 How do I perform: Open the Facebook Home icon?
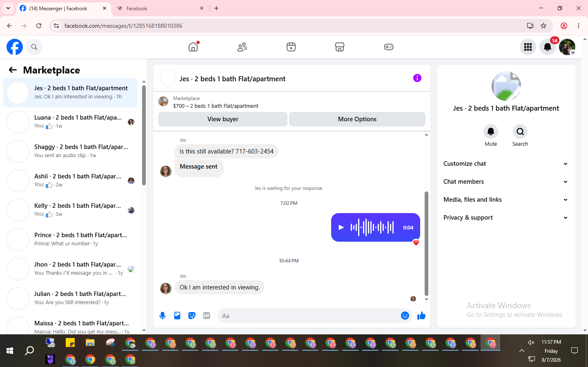pyautogui.click(x=193, y=47)
